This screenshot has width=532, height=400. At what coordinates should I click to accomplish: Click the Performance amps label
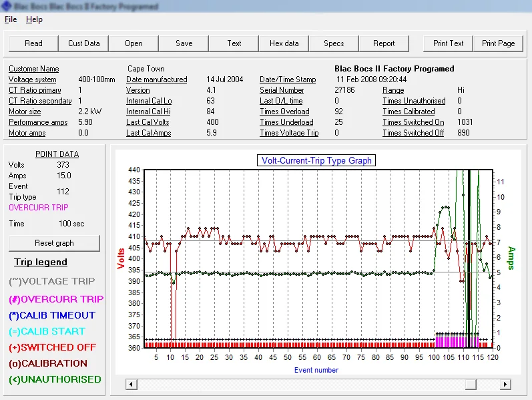coord(38,122)
